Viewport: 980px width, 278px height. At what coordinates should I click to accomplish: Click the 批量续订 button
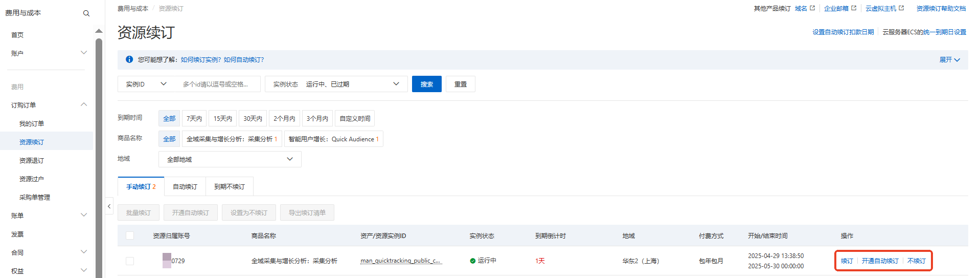(139, 212)
